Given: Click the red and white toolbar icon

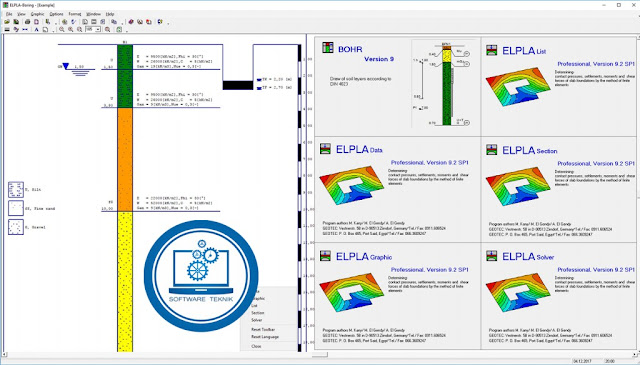Looking at the screenshot, I should [149, 22].
